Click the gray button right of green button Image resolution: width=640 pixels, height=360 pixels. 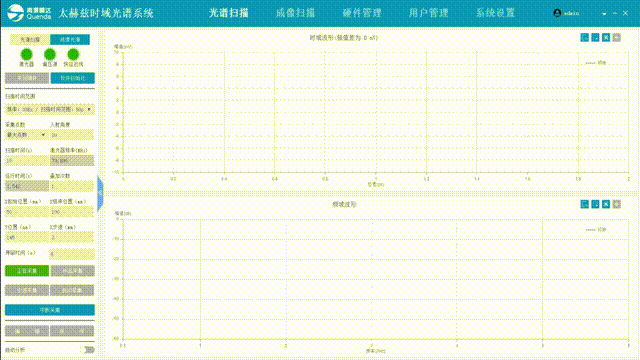73,271
